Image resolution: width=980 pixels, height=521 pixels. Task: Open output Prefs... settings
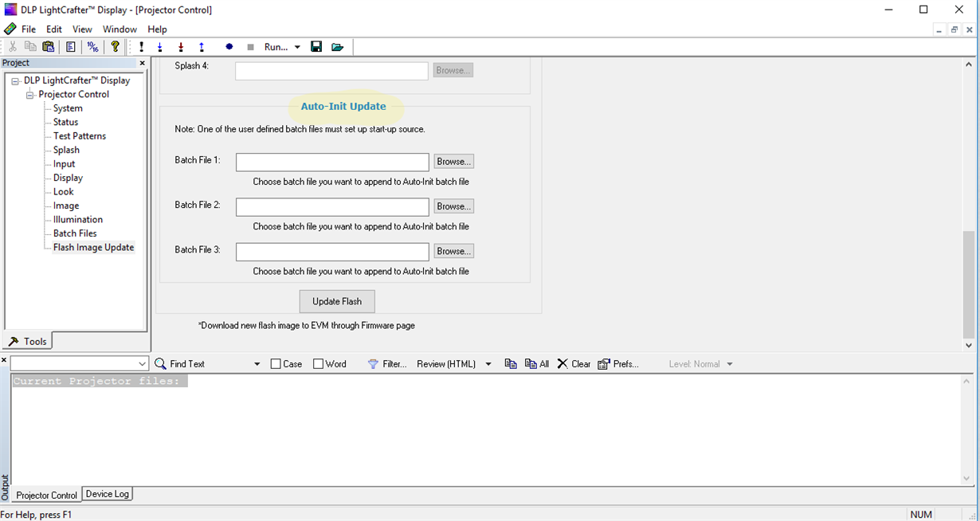click(x=618, y=364)
